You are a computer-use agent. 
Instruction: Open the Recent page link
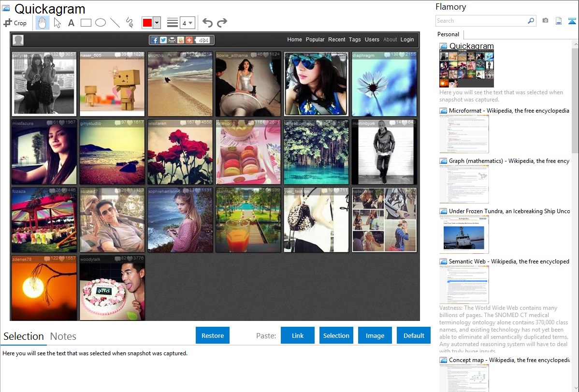337,40
